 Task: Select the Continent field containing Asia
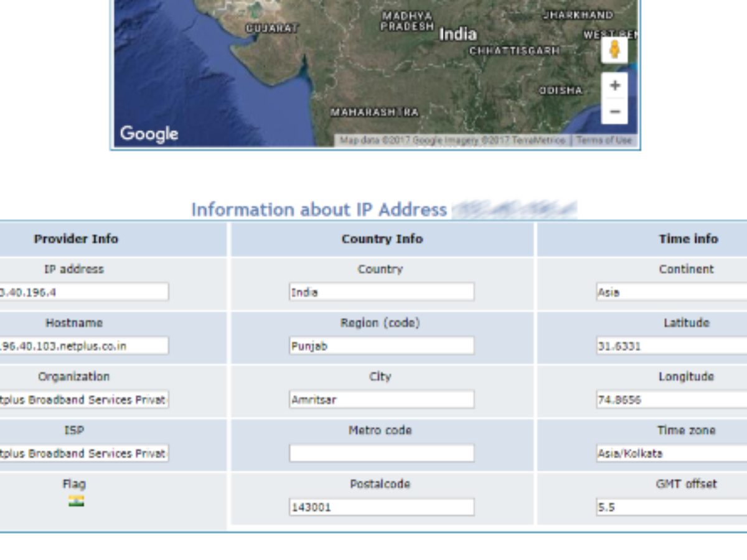(x=672, y=292)
